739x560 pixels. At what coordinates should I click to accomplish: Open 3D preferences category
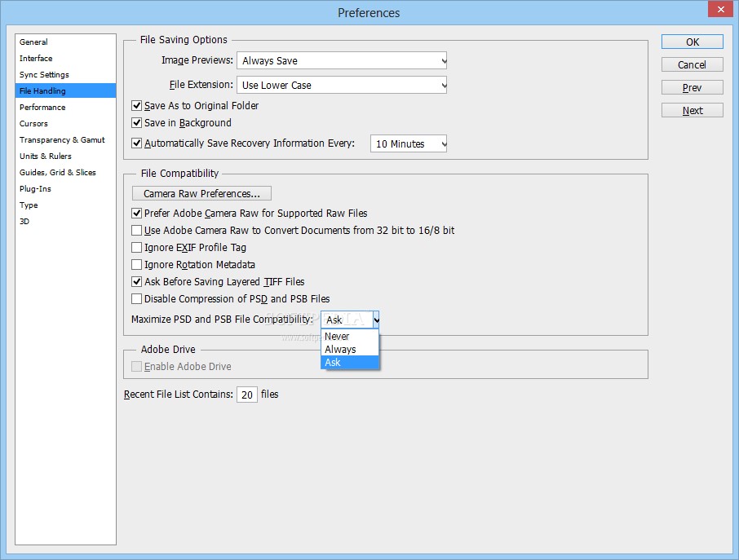65,222
